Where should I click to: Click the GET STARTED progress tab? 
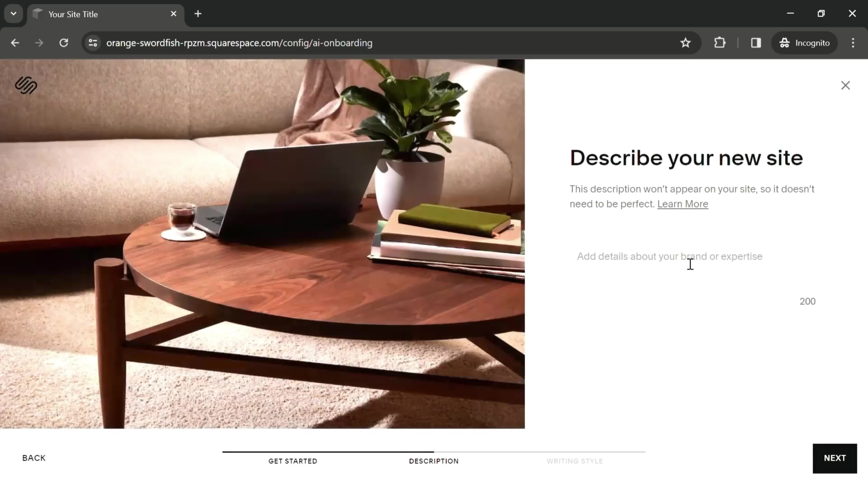(x=293, y=461)
